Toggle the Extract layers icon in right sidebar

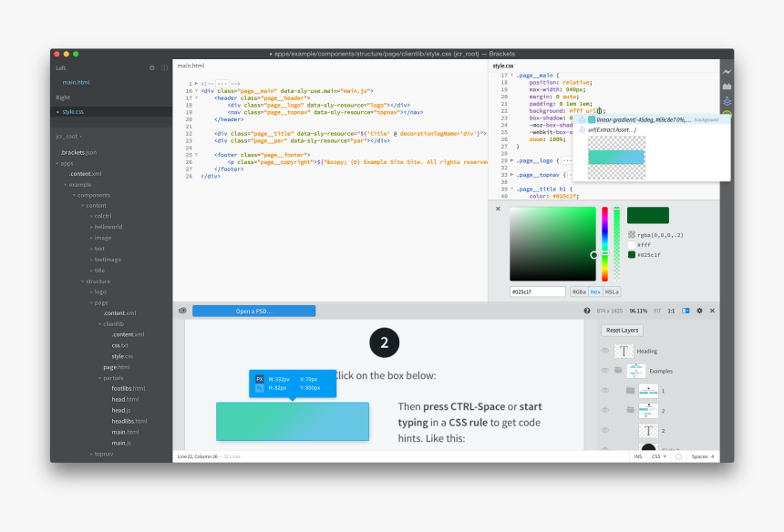coord(727,101)
